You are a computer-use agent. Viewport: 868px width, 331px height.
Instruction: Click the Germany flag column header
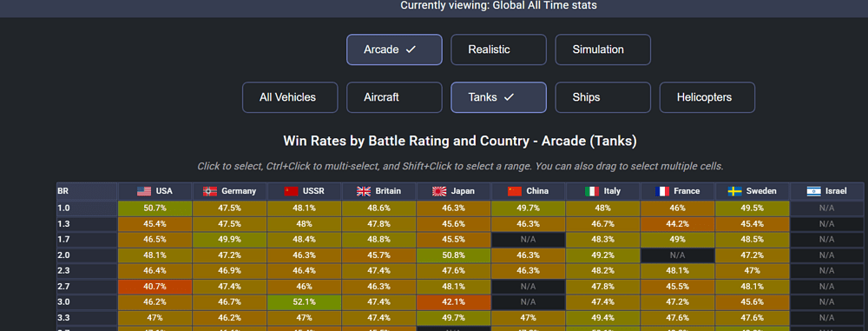tap(230, 191)
